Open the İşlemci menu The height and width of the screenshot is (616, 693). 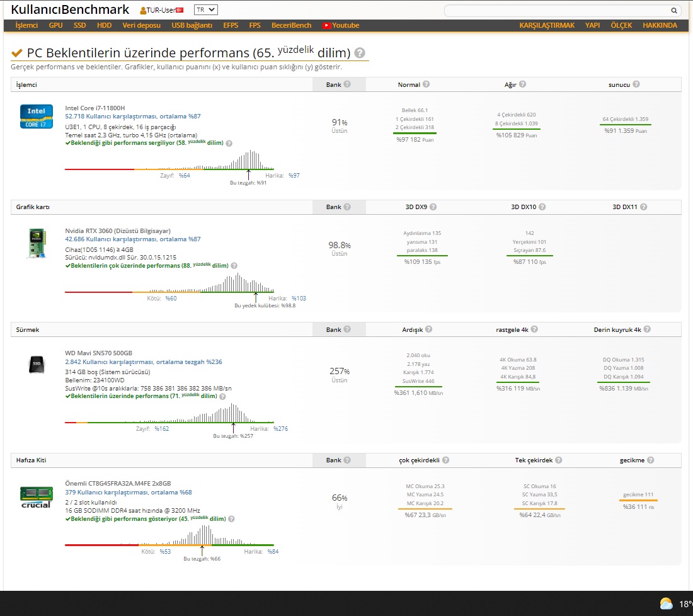pyautogui.click(x=26, y=26)
